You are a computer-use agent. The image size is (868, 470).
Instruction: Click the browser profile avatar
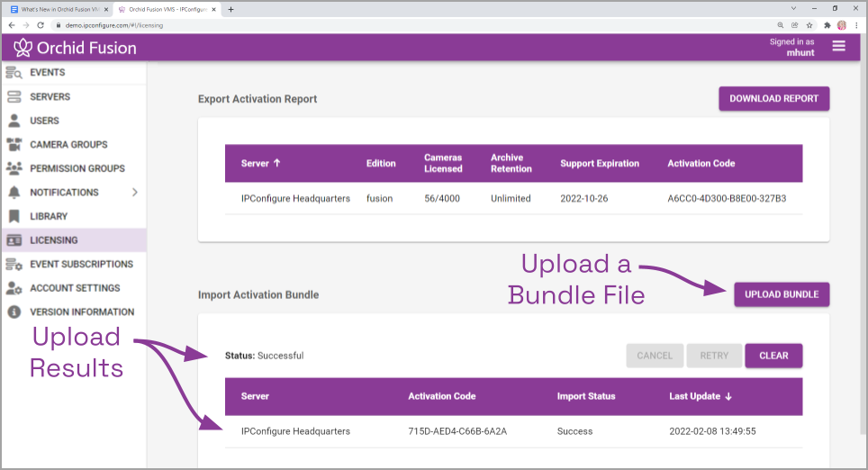pos(841,25)
